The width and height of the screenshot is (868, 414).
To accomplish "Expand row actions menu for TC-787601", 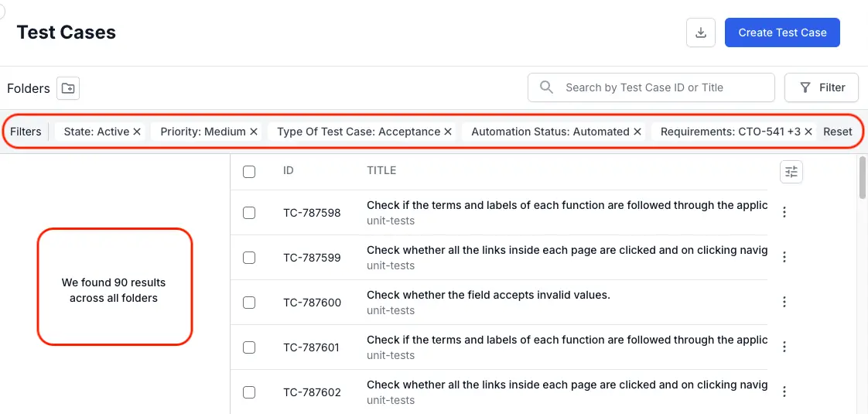I will (x=784, y=347).
